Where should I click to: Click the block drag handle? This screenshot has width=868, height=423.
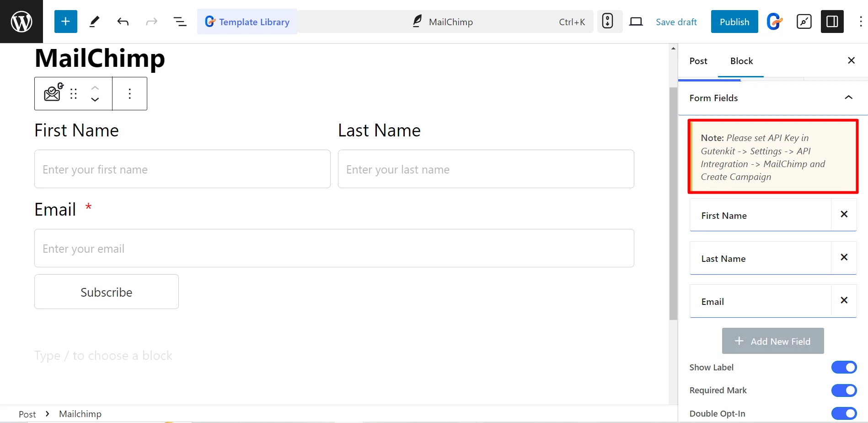[x=74, y=93]
